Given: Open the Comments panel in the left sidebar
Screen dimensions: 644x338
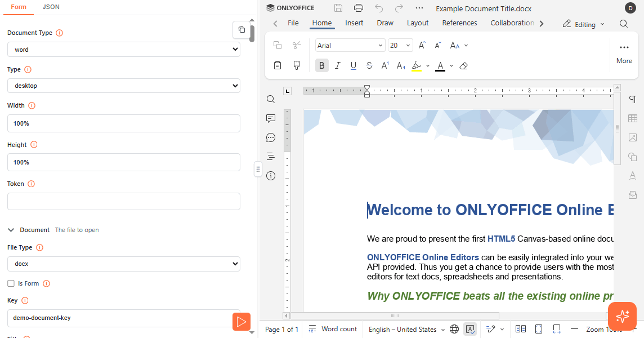Looking at the screenshot, I should tap(271, 118).
